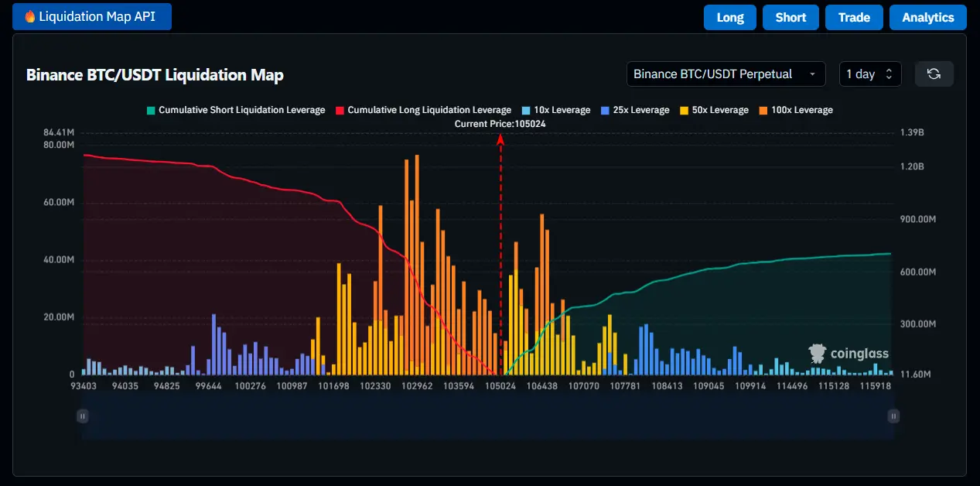Expand the 1 day timeframe selector
The width and height of the screenshot is (980, 486).
869,74
